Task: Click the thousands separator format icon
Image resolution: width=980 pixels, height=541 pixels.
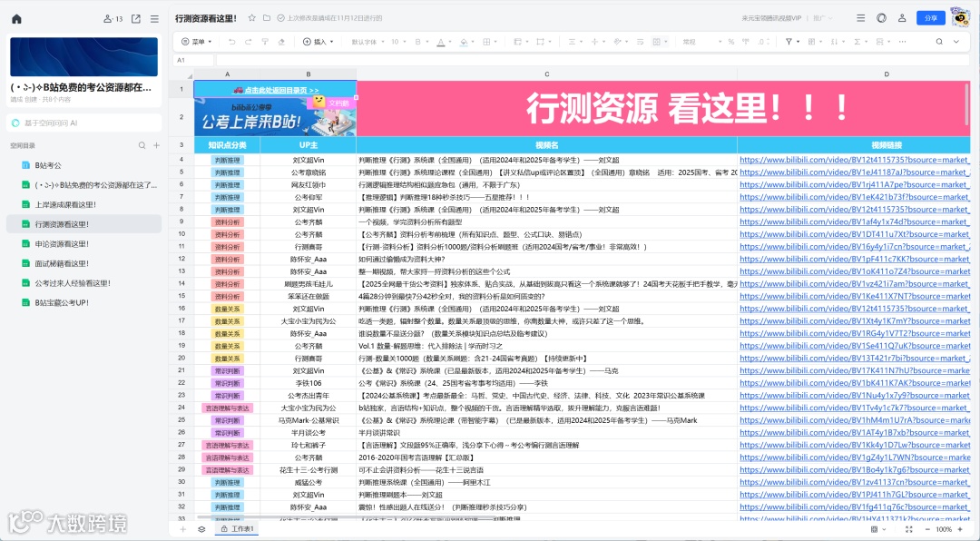Action: point(746,42)
